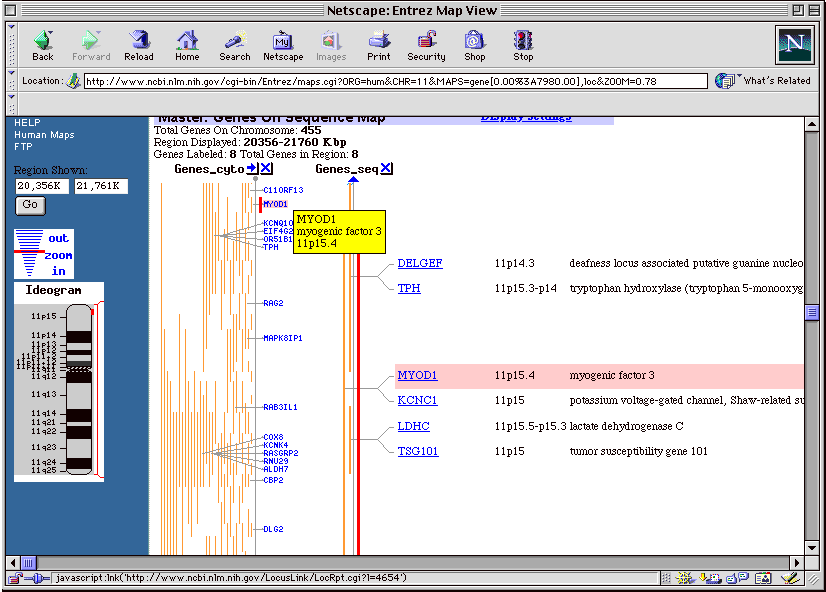Click the Back toolbar button
The image size is (826, 592).
click(x=43, y=46)
